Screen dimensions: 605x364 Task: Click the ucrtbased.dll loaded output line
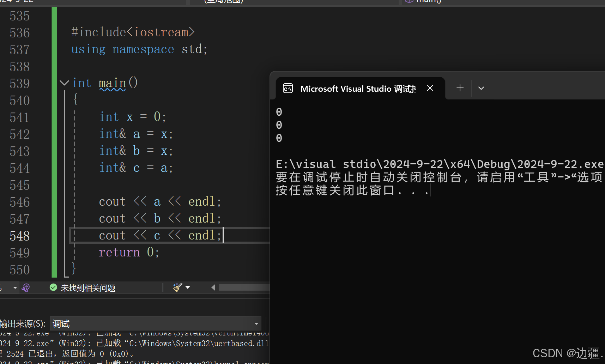pos(134,343)
